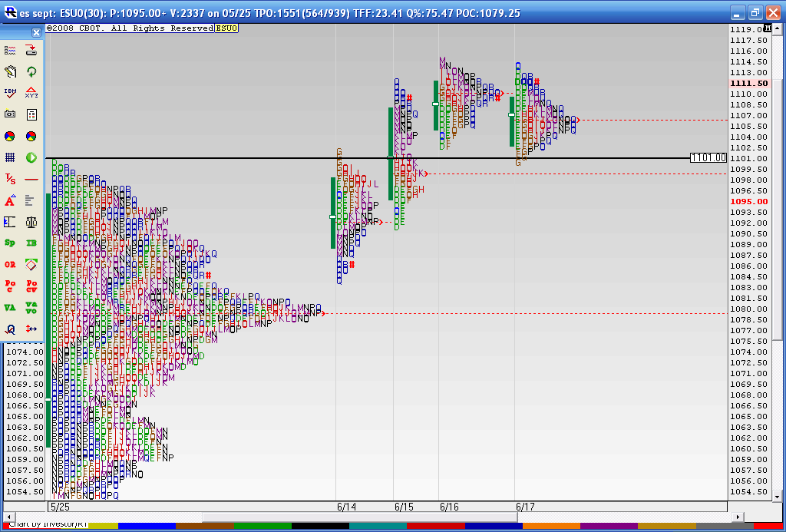This screenshot has width=786, height=532.
Task: Toggle the green IB initial balance icon
Action: pyautogui.click(x=31, y=243)
